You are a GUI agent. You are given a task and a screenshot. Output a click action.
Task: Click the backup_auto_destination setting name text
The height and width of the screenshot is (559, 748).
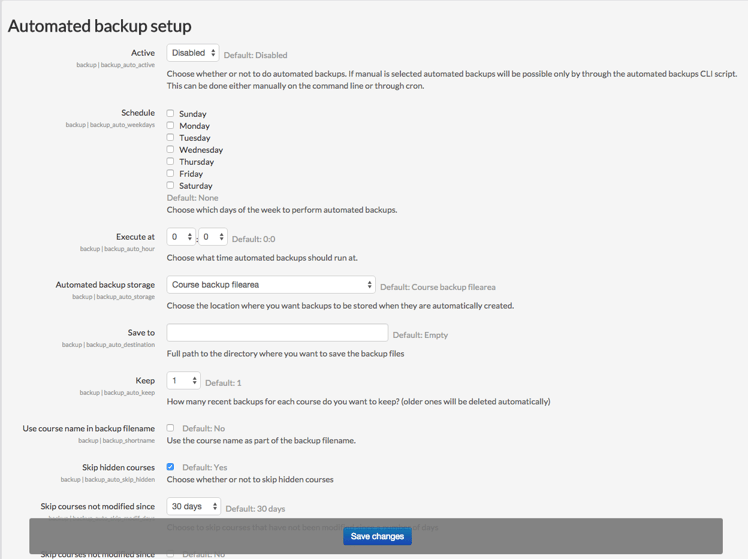pyautogui.click(x=120, y=344)
